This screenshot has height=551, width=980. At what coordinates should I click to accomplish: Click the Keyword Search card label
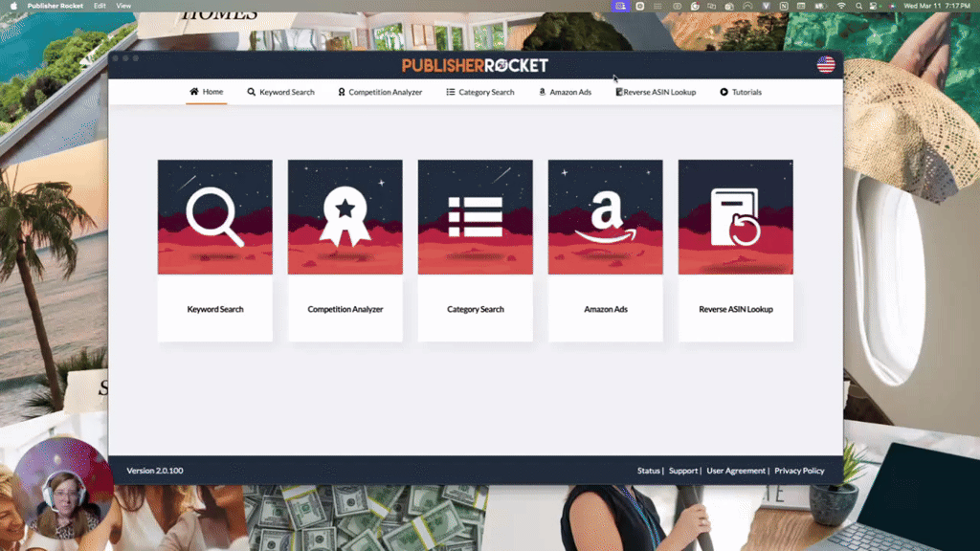[x=215, y=309]
